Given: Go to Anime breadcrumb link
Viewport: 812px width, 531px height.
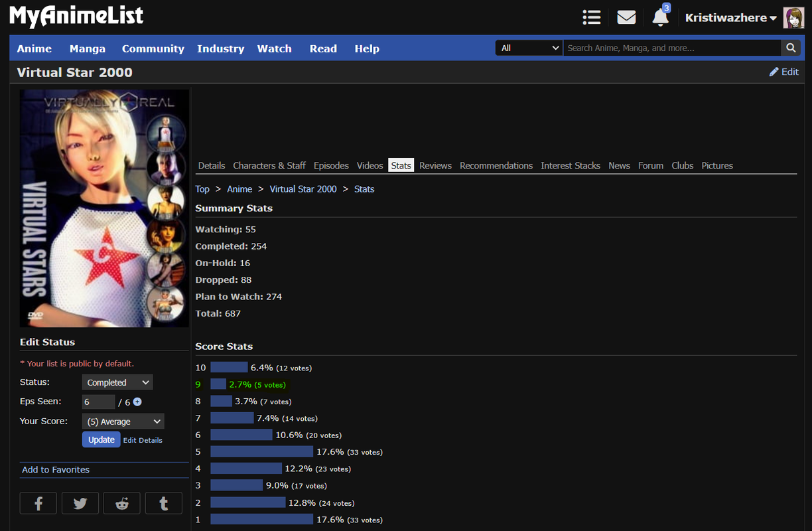Looking at the screenshot, I should coord(239,189).
